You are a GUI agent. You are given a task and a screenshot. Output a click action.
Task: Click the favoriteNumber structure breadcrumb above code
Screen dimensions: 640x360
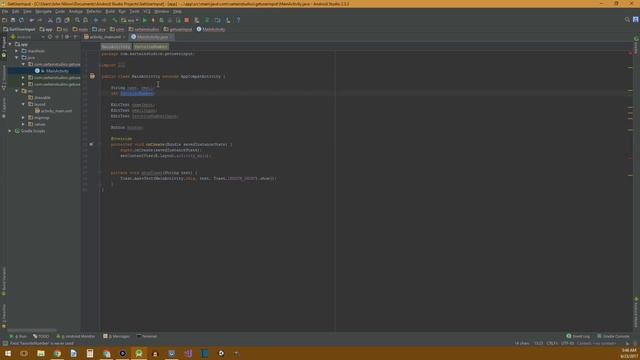click(151, 47)
